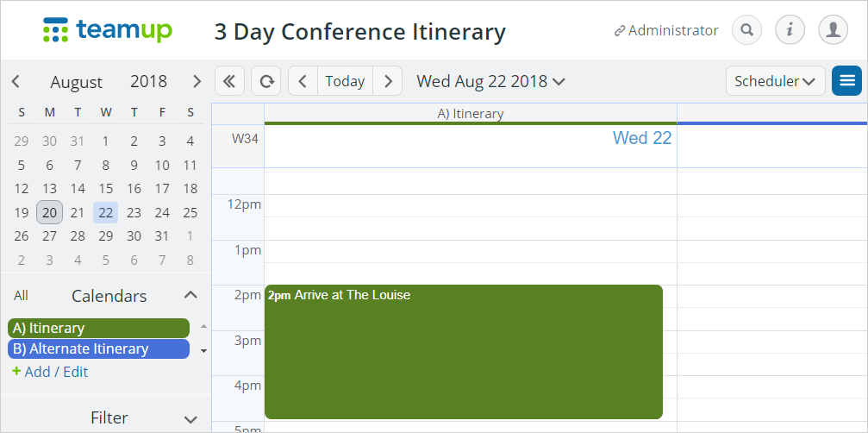868x433 pixels.
Task: Open the Wed Aug 22 2018 date picker
Action: (x=491, y=81)
